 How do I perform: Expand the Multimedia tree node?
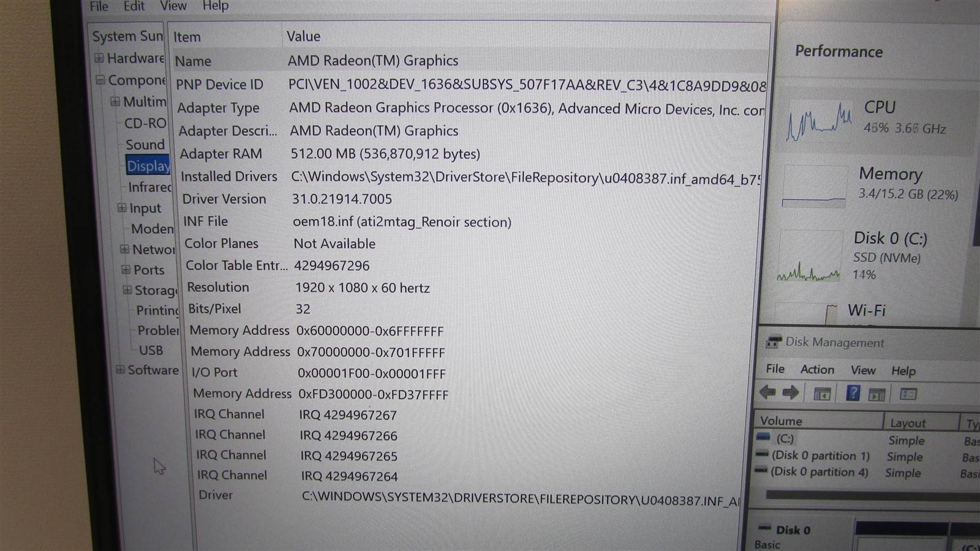[x=115, y=101]
